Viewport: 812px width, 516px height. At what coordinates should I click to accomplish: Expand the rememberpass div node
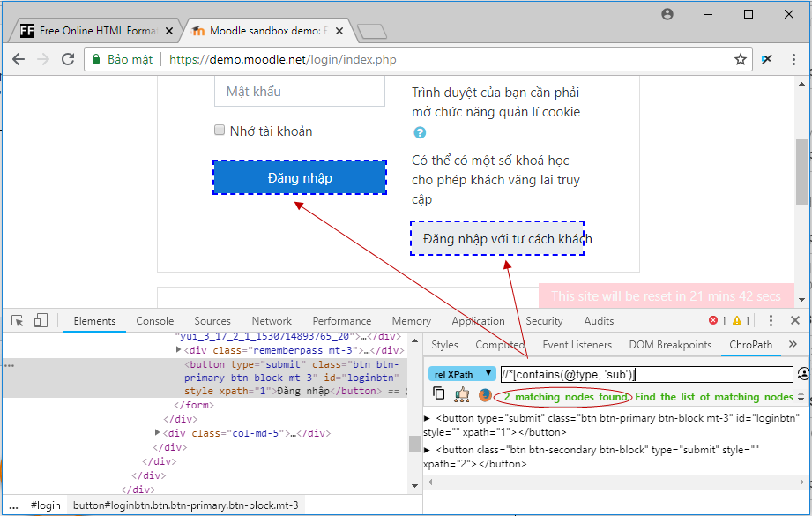tap(179, 350)
